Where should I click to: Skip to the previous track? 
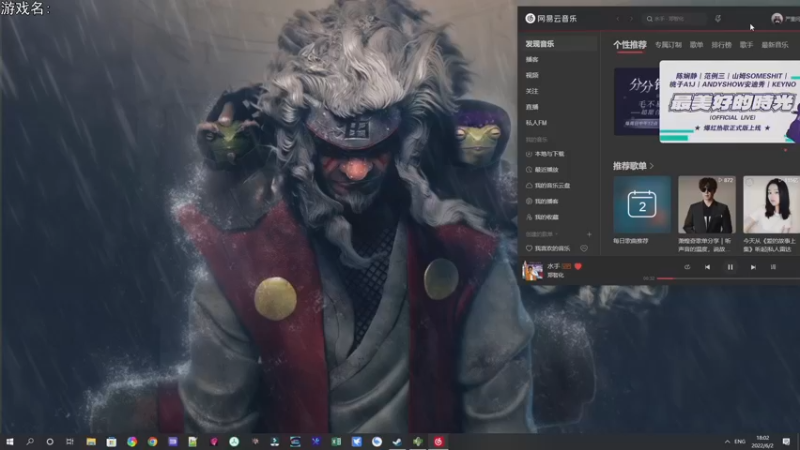(707, 267)
